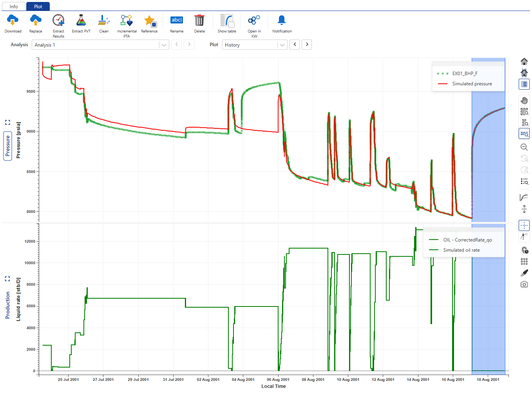Open the Plot History dropdown
532x393 pixels.
[x=282, y=45]
